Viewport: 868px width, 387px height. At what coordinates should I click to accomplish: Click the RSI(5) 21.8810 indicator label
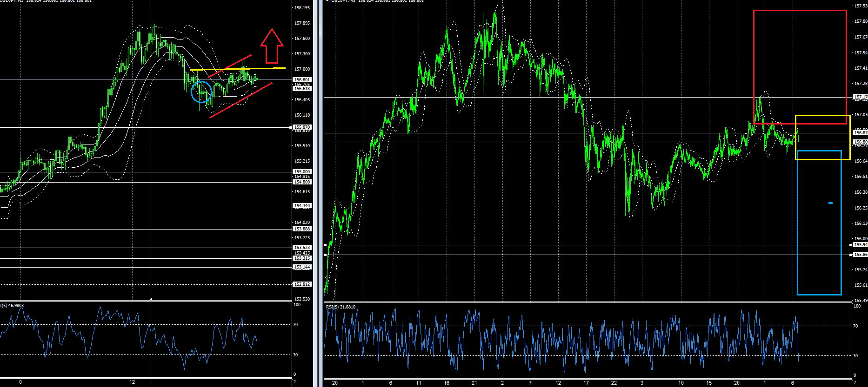point(341,307)
